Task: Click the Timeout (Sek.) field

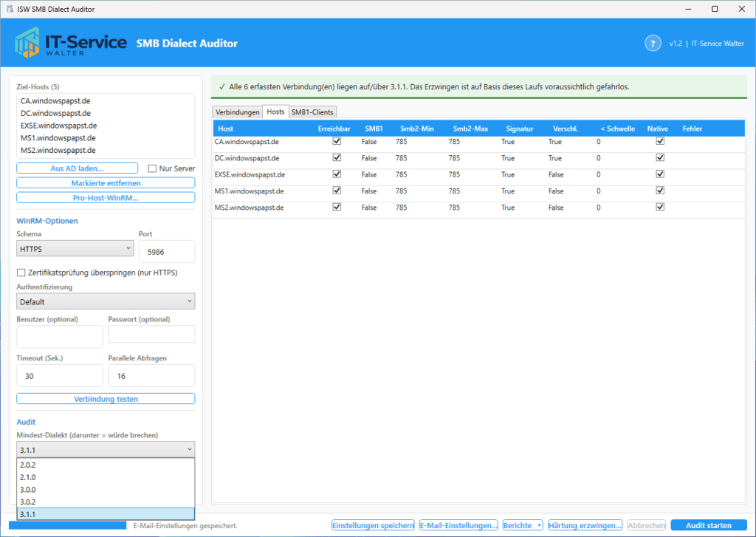Action: pos(60,376)
